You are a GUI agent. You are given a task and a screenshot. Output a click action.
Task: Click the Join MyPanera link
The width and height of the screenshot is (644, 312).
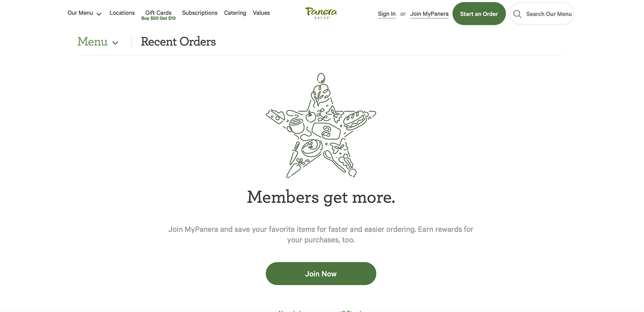coord(429,14)
